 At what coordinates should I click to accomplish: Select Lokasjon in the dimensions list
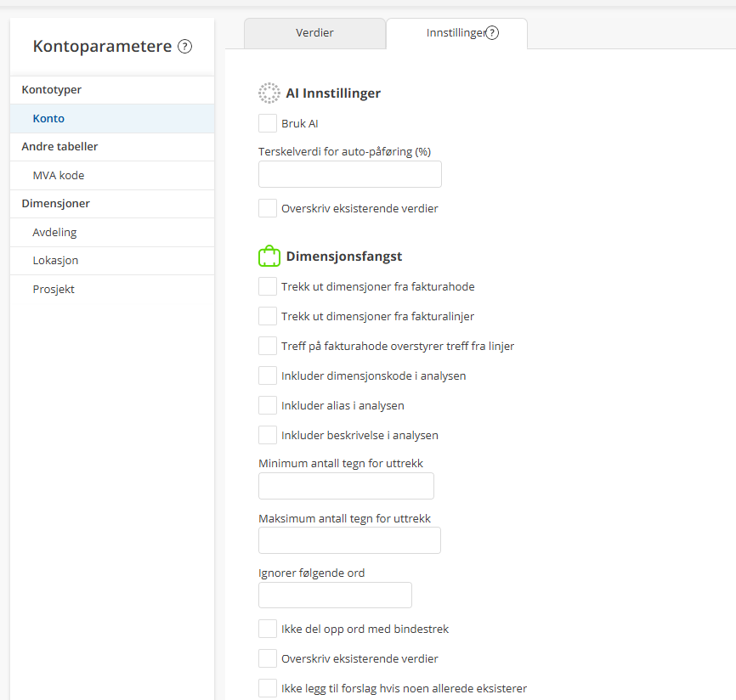click(55, 261)
